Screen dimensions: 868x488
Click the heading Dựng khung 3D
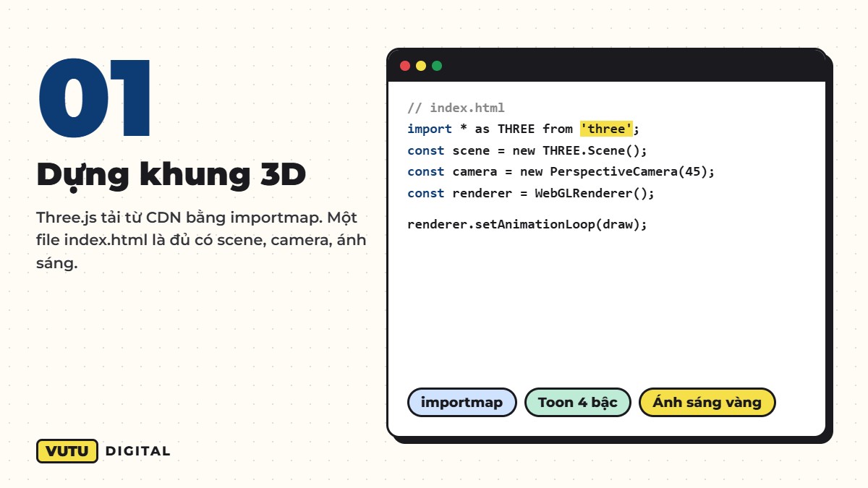[171, 175]
